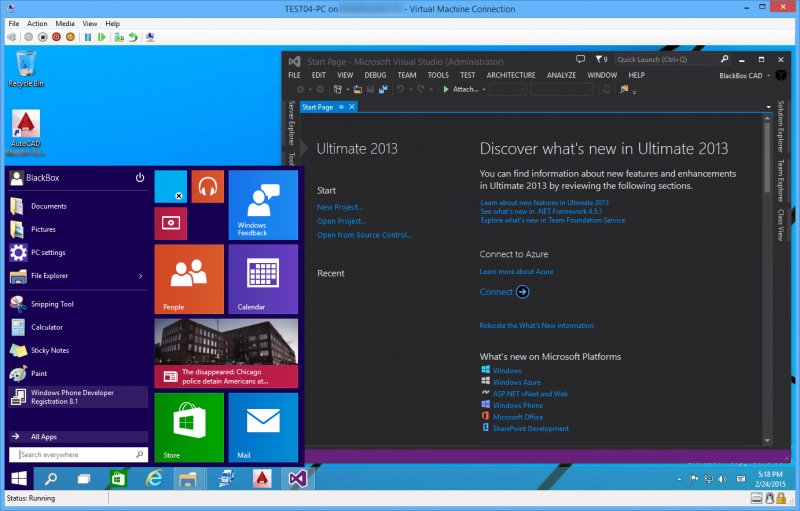Open Visual Studio notifications flag
800x511 pixels.
(601, 59)
